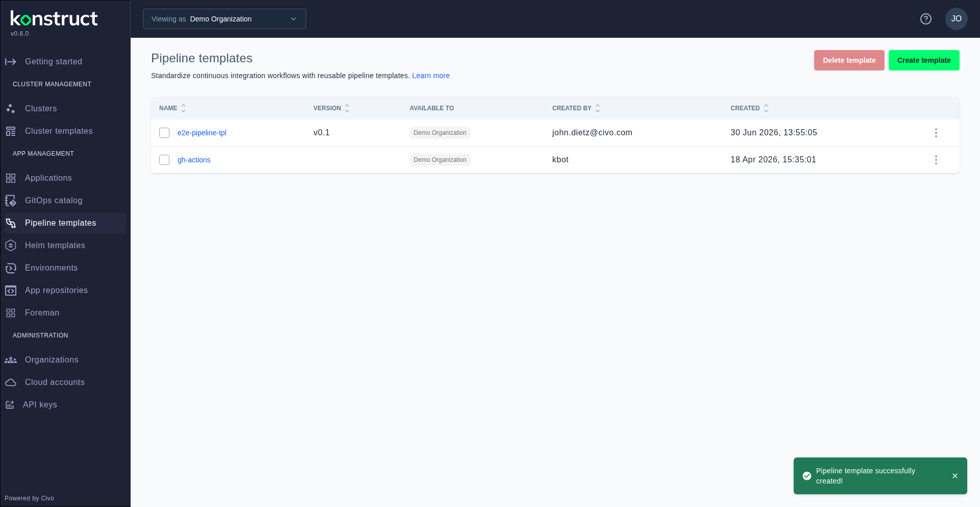
Task: Open the help question mark icon
Action: point(926,19)
